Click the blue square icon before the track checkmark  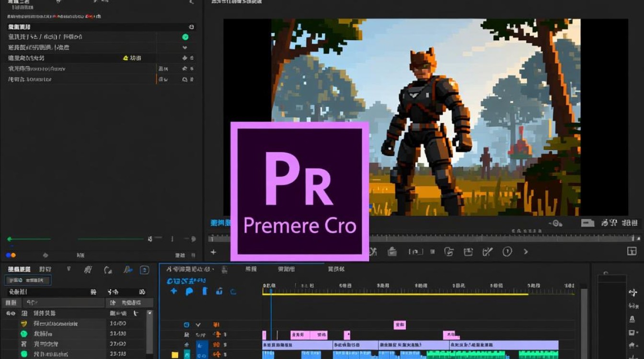click(187, 325)
